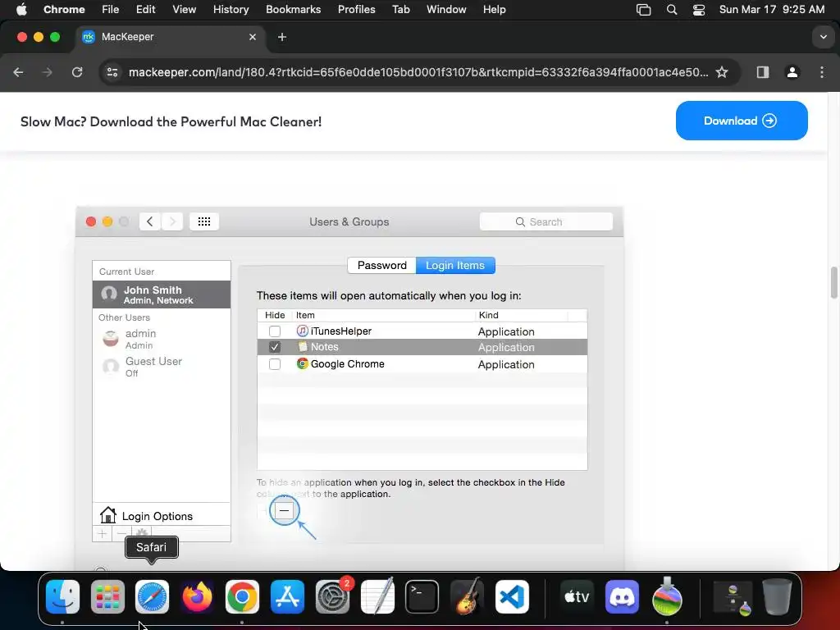Screen dimensions: 840x630
Task: Open System Settings in the Dock
Action: pos(332,596)
